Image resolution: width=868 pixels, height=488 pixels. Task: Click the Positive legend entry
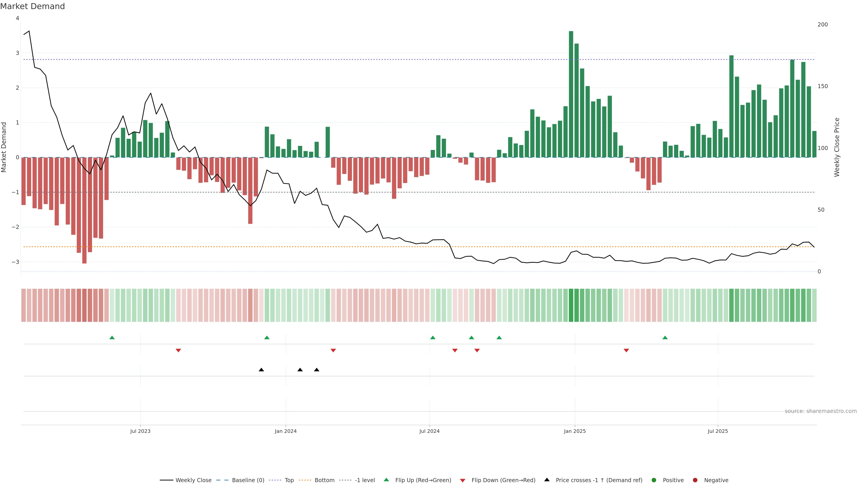pos(673,480)
